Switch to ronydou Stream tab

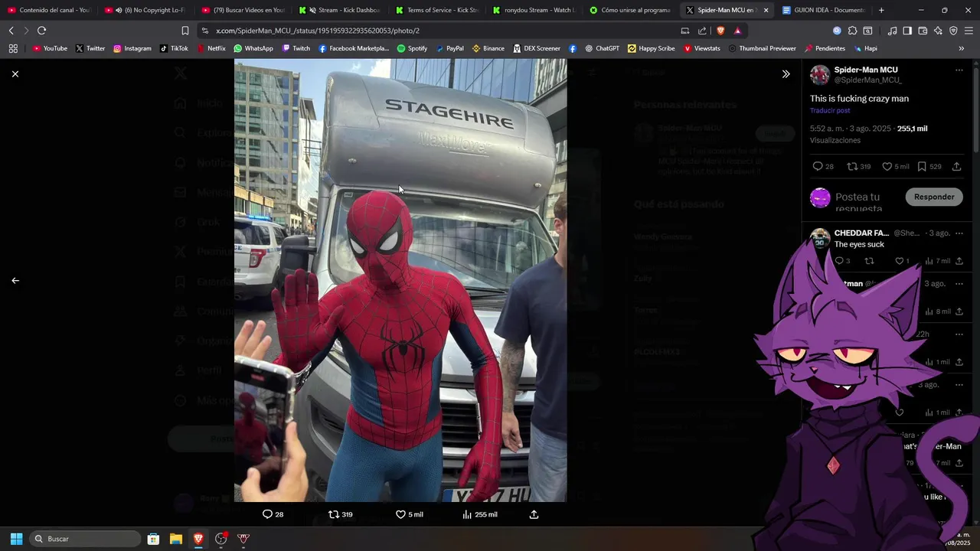click(x=534, y=10)
